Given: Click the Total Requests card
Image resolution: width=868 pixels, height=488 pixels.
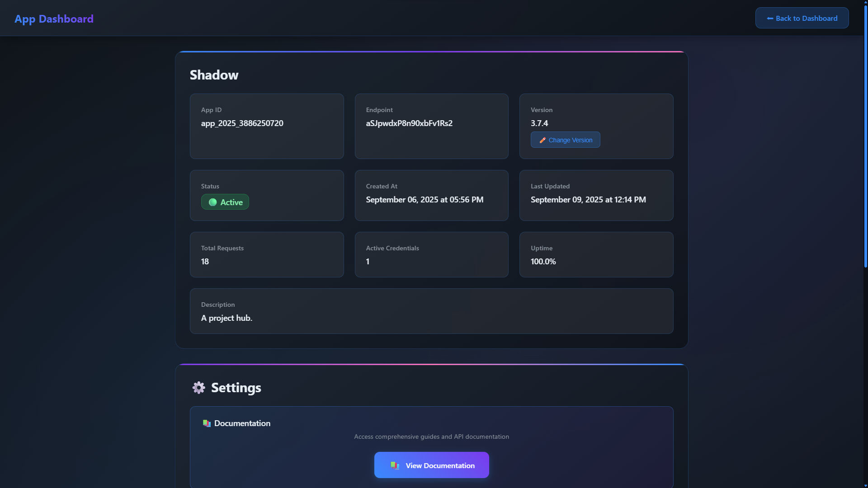Looking at the screenshot, I should tap(267, 254).
